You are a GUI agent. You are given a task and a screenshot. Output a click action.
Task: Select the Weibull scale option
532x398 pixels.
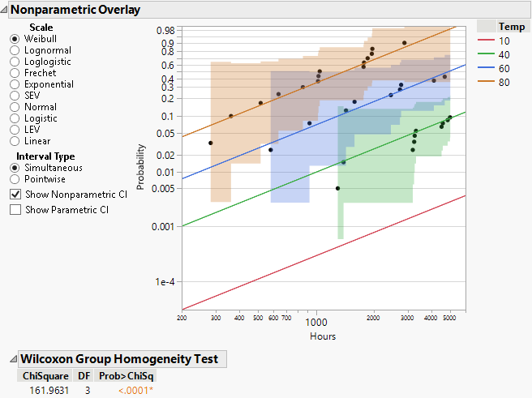pyautogui.click(x=15, y=39)
